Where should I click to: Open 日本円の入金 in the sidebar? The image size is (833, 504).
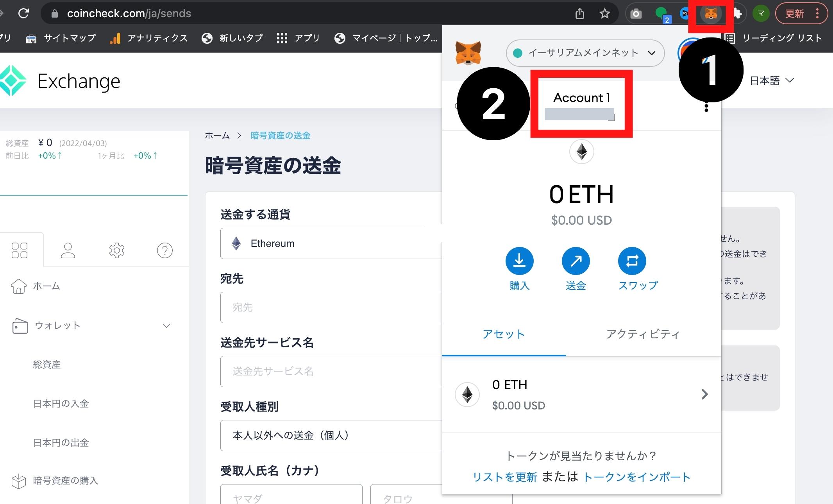tap(61, 404)
